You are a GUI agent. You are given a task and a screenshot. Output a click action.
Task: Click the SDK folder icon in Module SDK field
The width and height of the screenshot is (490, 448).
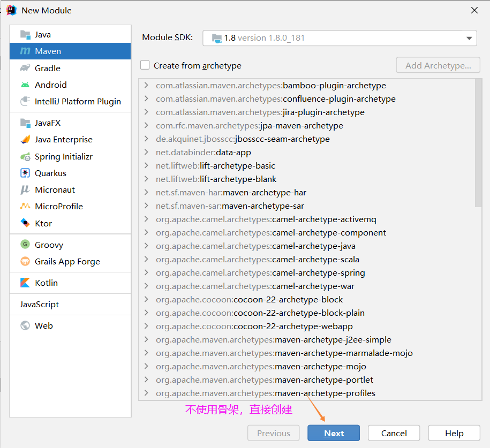click(217, 38)
